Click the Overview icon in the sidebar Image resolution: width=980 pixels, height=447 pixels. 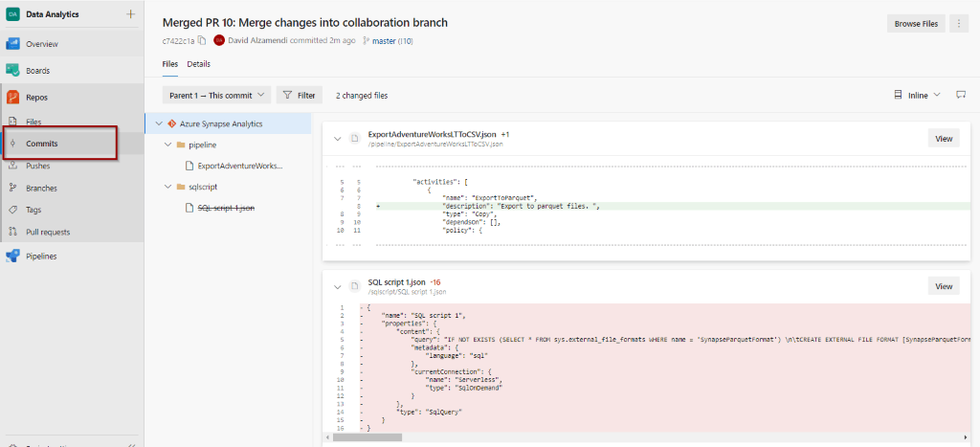(x=12, y=44)
